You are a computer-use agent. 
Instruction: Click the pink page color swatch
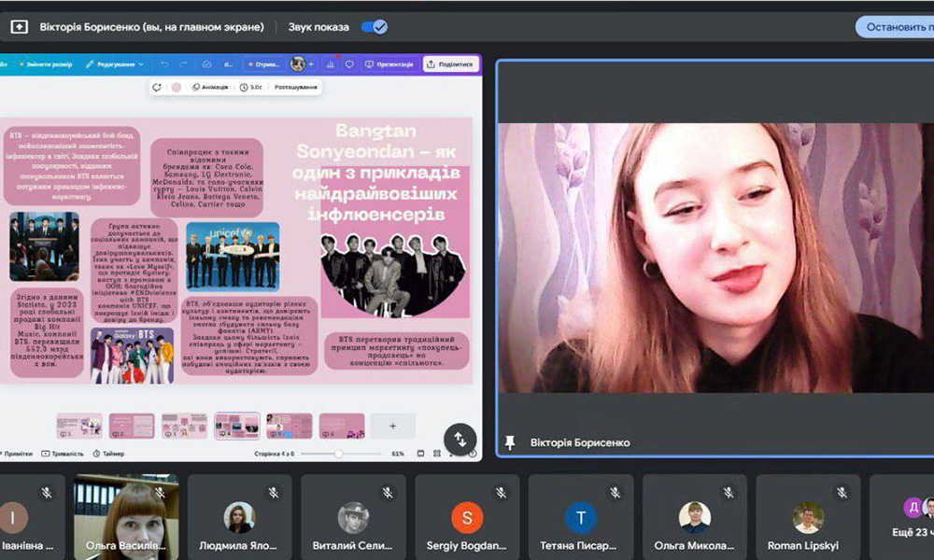(x=176, y=87)
